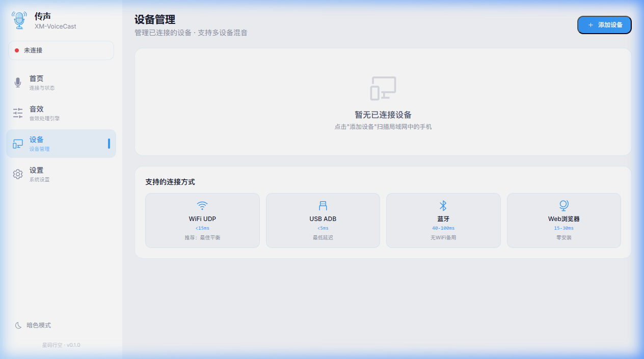Image resolution: width=644 pixels, height=359 pixels.
Task: Click the 未连接 status box
Action: (x=61, y=50)
